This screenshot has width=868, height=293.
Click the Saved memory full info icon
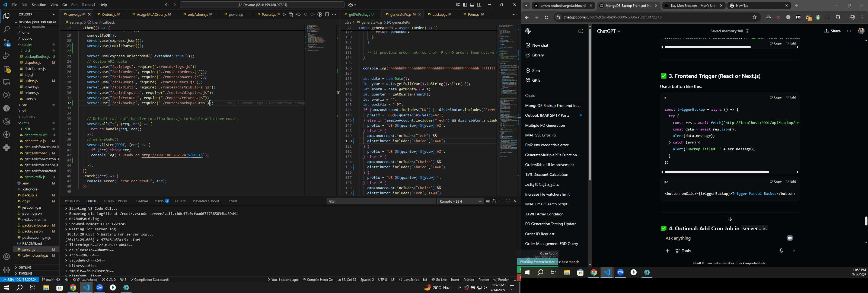point(747,31)
